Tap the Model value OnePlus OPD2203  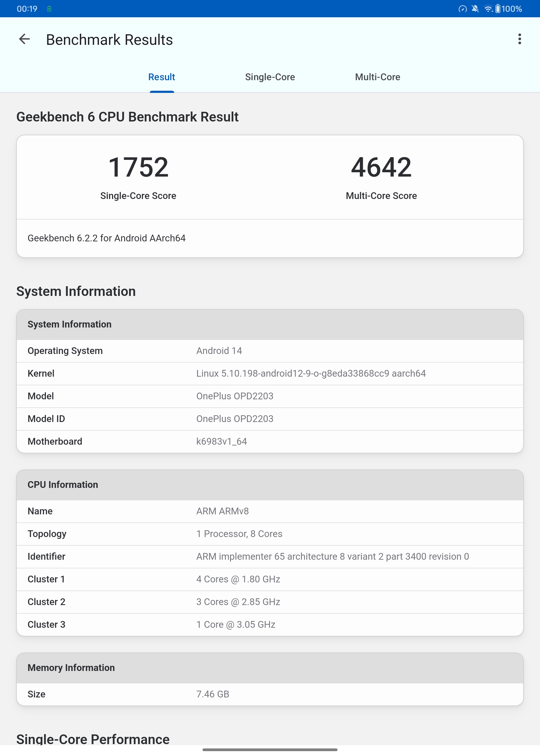pos(235,396)
